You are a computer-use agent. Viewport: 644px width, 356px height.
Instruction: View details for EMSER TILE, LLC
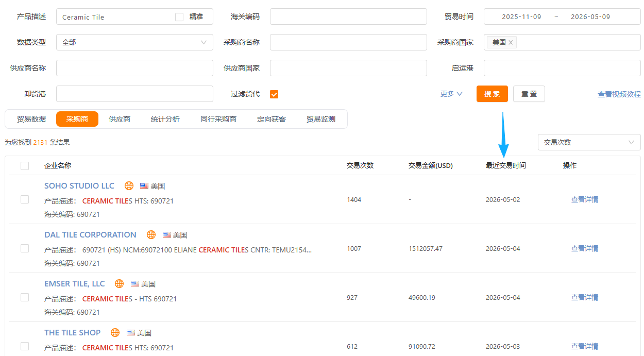(x=585, y=297)
